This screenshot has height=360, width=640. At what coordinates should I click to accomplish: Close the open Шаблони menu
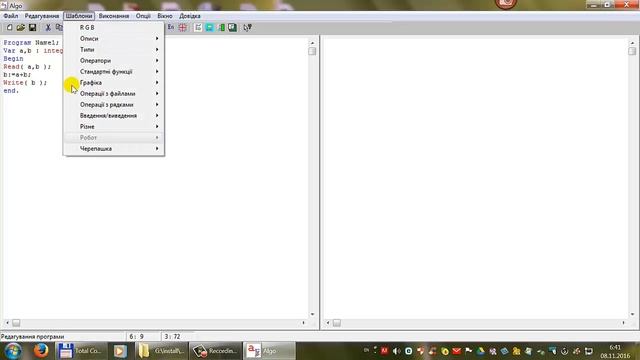point(79,16)
